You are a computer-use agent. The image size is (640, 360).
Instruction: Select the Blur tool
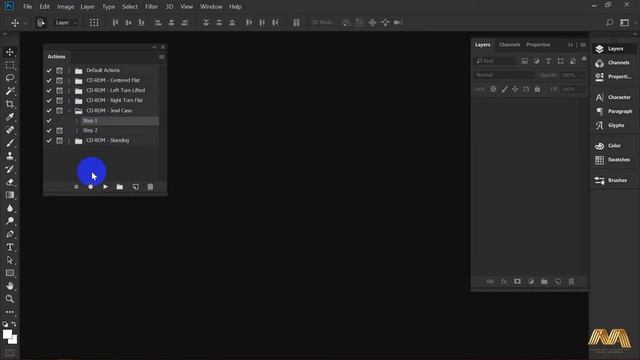coord(10,208)
